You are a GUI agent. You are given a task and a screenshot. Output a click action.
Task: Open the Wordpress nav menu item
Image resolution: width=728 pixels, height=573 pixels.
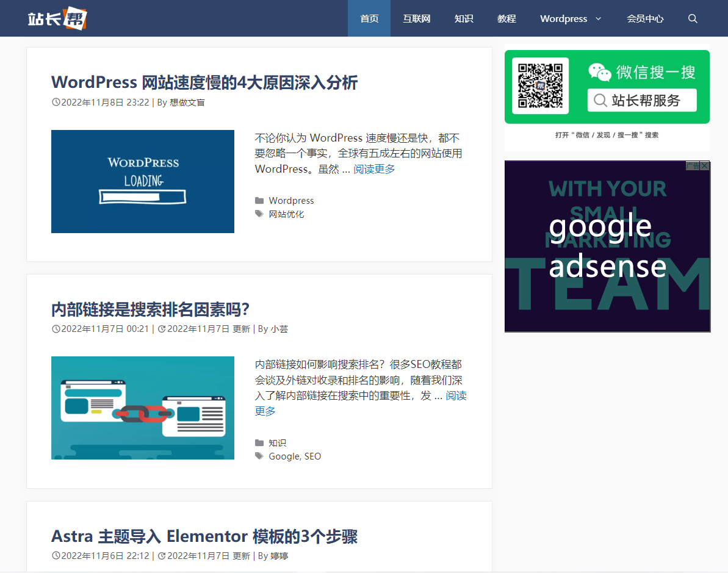click(564, 18)
